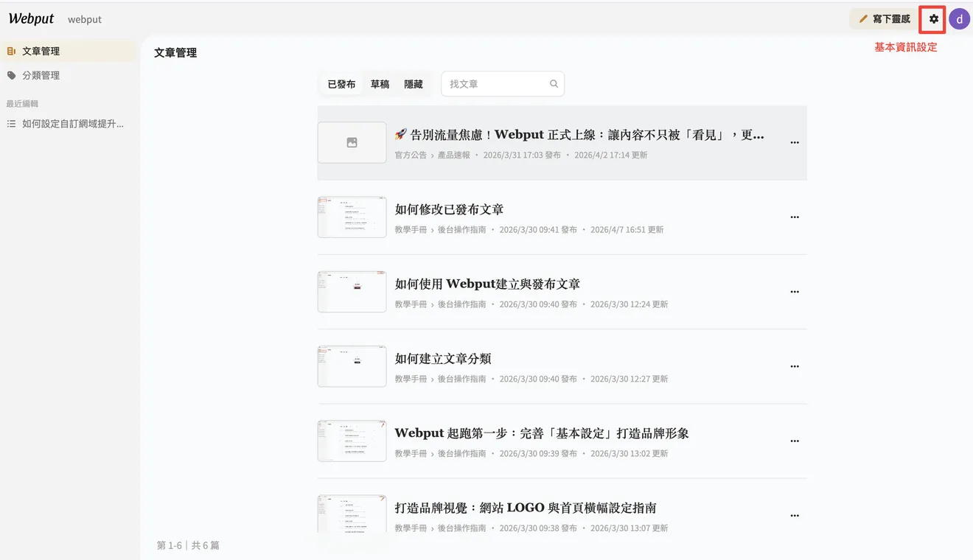The width and height of the screenshot is (973, 560).
Task: Open article 如何修改已發布文章
Action: 450,209
